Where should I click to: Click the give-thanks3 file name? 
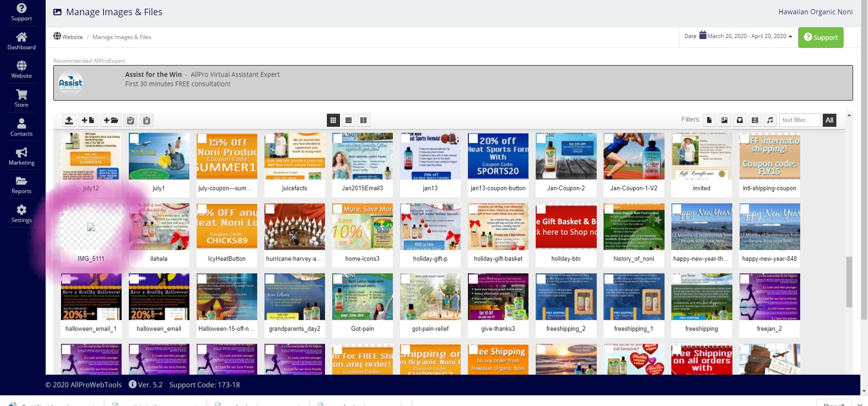pos(498,329)
